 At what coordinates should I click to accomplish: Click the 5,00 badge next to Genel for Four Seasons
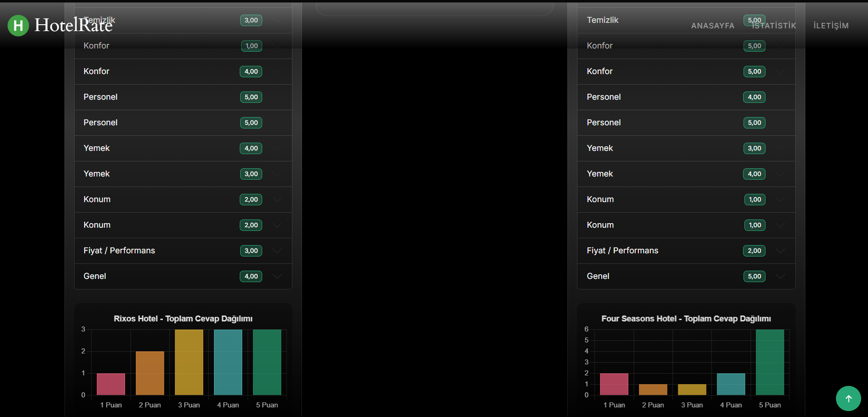pos(754,276)
